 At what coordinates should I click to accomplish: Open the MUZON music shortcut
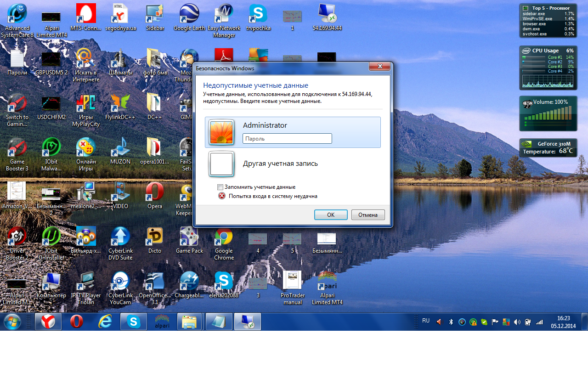tap(120, 151)
